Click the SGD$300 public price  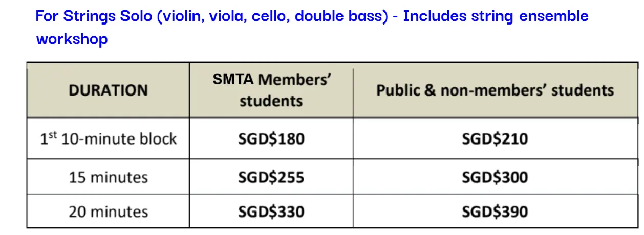[495, 177]
